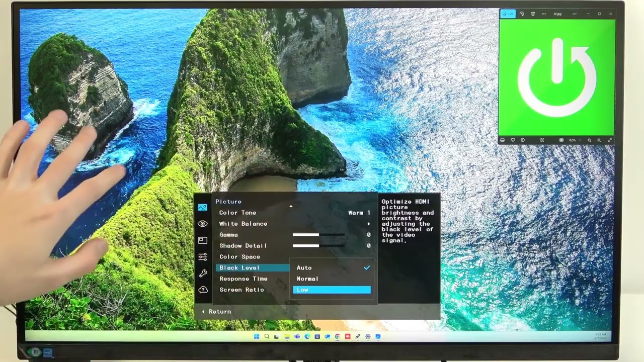Click the fit-to-window icon beside zoom percentage
The width and height of the screenshot is (644, 362).
tap(561, 140)
